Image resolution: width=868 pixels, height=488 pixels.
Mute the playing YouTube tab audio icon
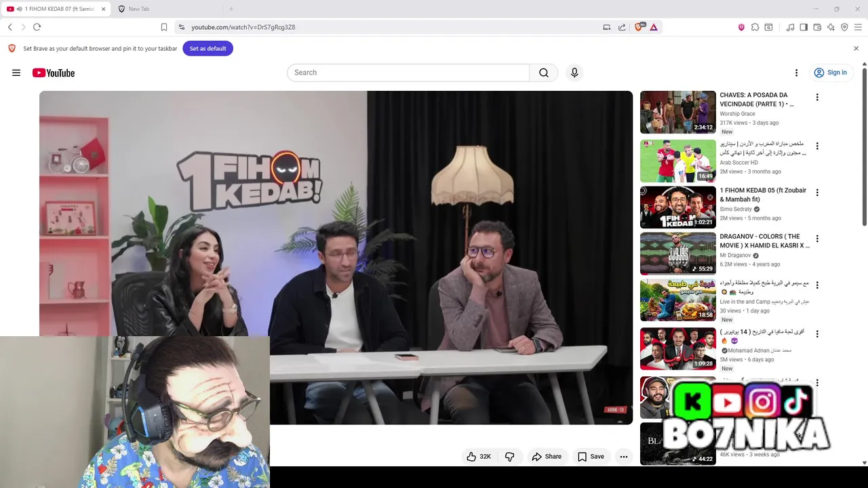tap(19, 9)
